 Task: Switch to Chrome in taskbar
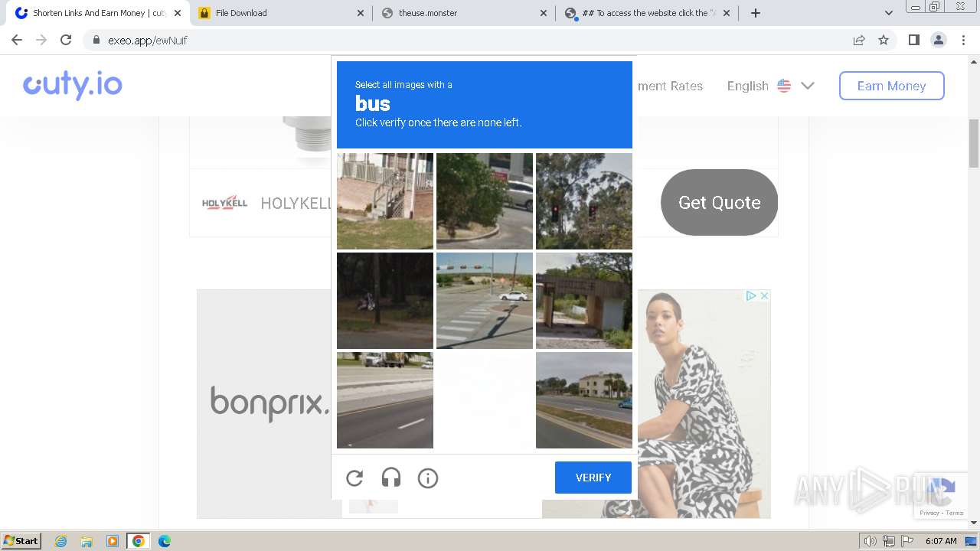pyautogui.click(x=138, y=541)
